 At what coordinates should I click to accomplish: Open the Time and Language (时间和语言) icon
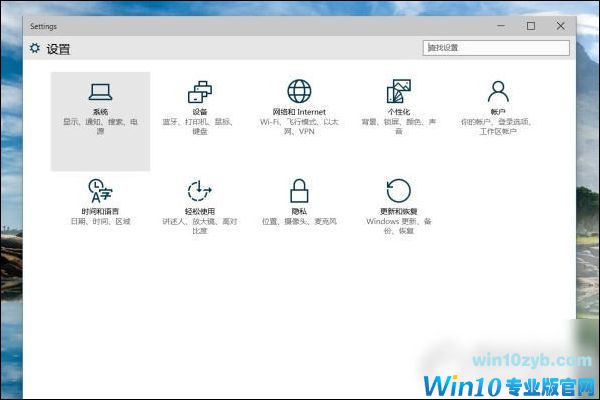tap(100, 191)
